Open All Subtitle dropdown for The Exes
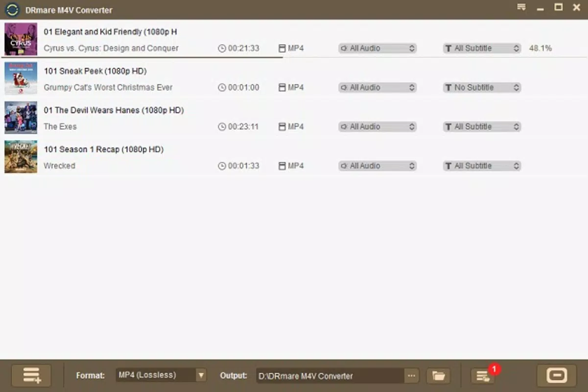The image size is (588, 392). coord(482,126)
